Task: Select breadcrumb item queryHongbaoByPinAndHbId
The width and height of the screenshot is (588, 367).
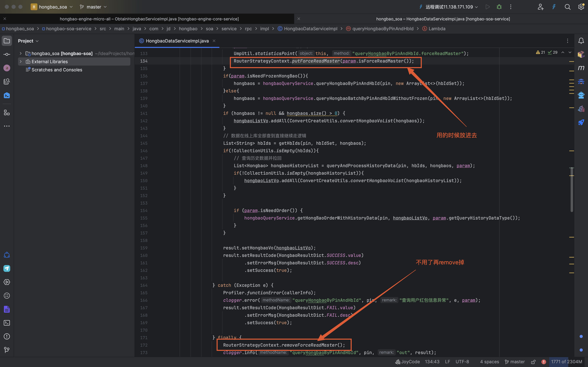Action: point(383,29)
